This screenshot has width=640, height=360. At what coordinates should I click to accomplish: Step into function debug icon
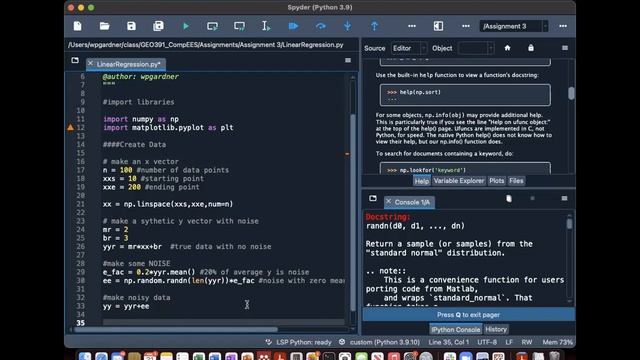tap(347, 26)
